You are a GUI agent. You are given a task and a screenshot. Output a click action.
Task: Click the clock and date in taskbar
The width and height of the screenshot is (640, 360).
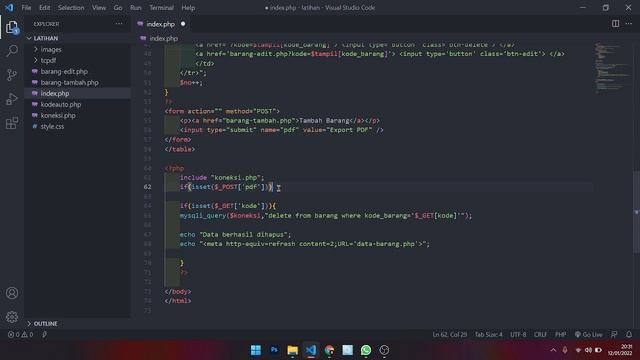620,350
